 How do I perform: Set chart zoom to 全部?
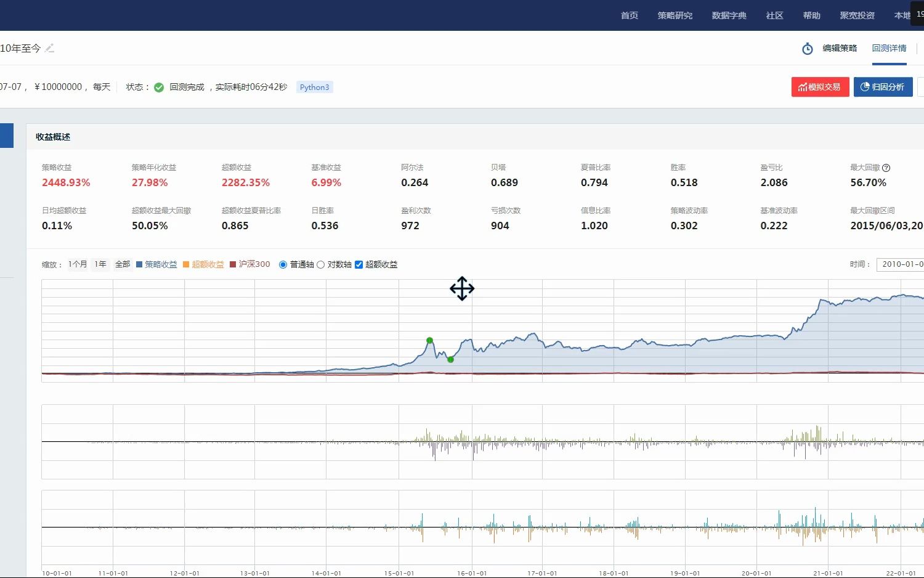point(123,264)
